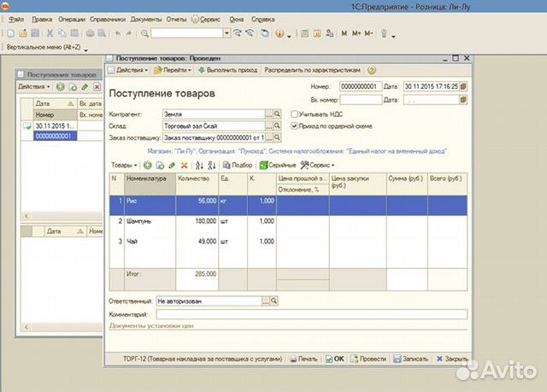Viewport: 547px width, 392px height.
Task: Click the calculator icon in main toolbar
Action: [304, 33]
